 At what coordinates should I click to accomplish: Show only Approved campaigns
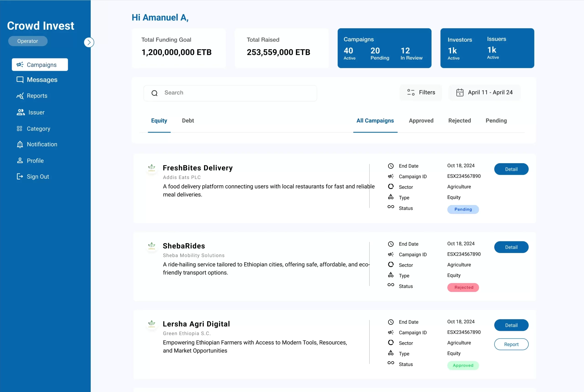pyautogui.click(x=421, y=121)
